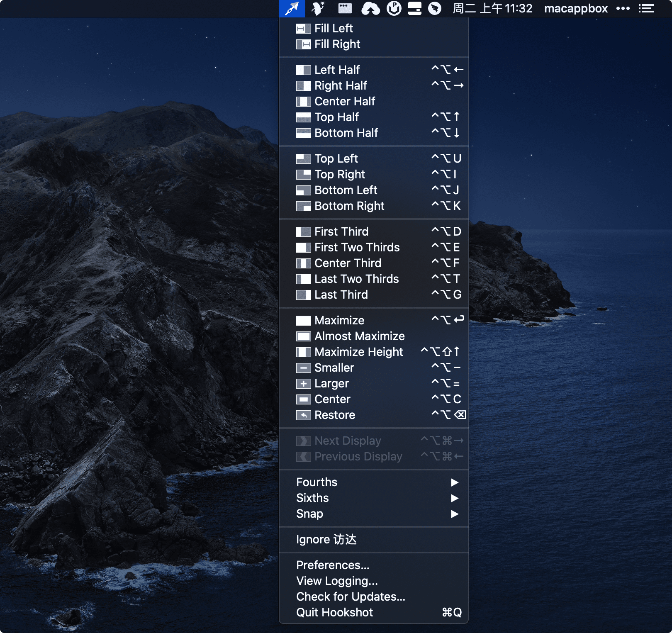The height and width of the screenshot is (633, 672).
Task: Select Last Third menu label
Action: 341,295
